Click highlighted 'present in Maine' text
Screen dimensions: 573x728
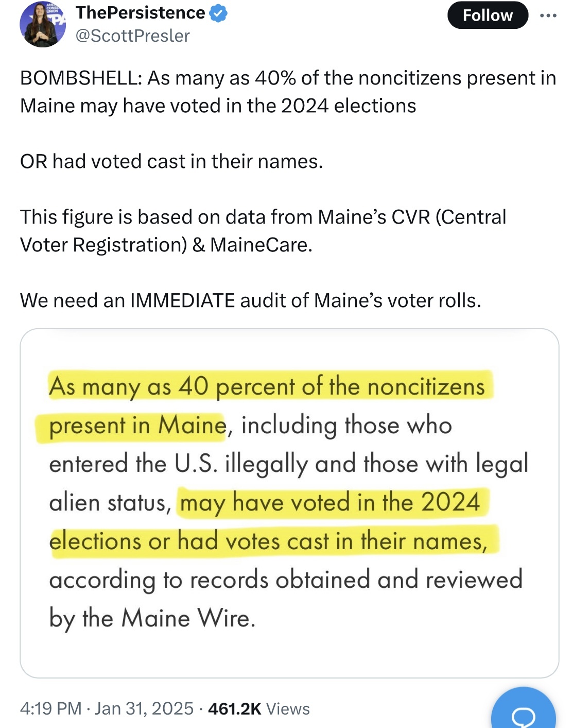(x=137, y=425)
